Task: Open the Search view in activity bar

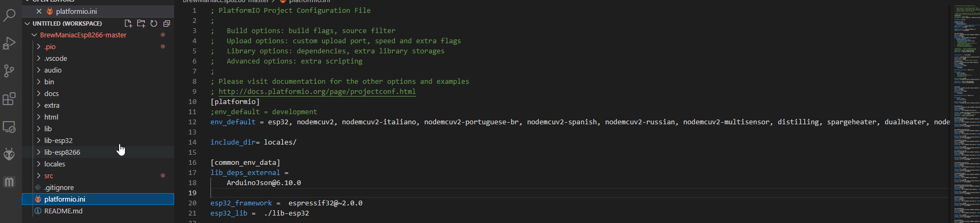Action: pos(9,15)
